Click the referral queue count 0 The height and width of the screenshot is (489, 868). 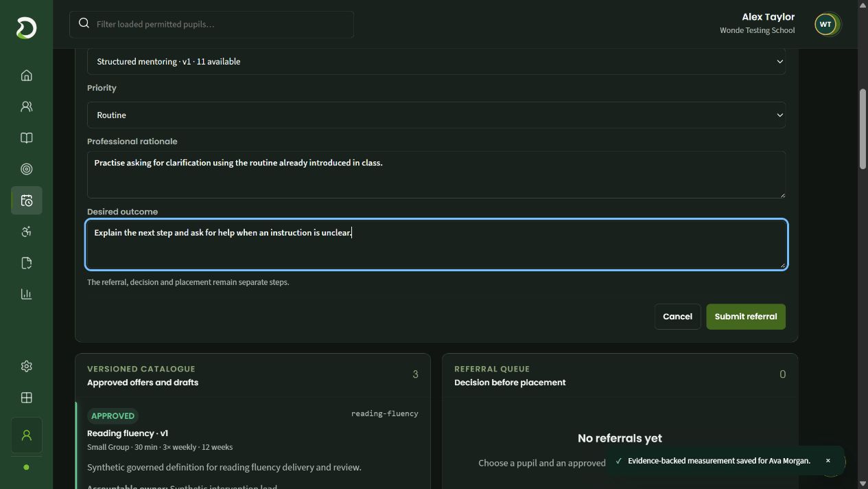[x=782, y=374]
